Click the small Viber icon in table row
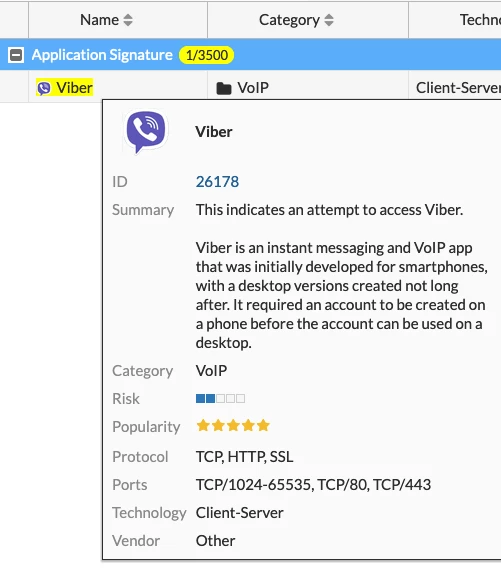 point(44,88)
